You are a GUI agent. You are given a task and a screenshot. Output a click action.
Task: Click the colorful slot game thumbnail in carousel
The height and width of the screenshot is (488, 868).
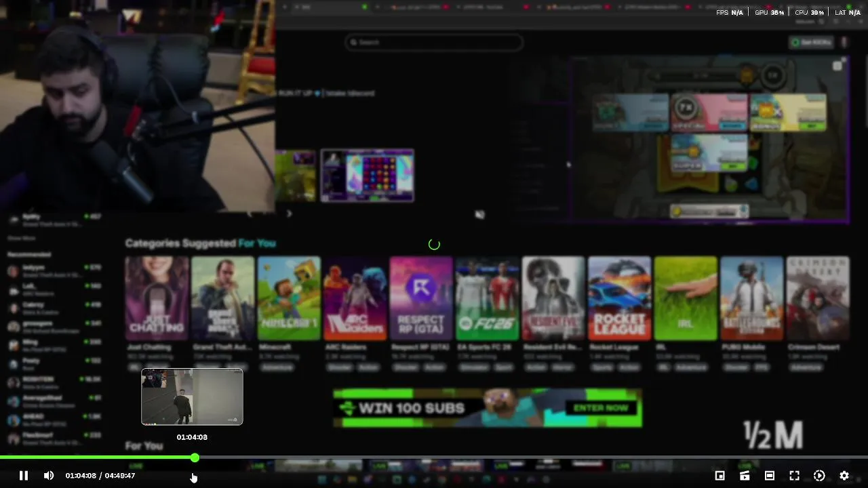click(x=367, y=176)
